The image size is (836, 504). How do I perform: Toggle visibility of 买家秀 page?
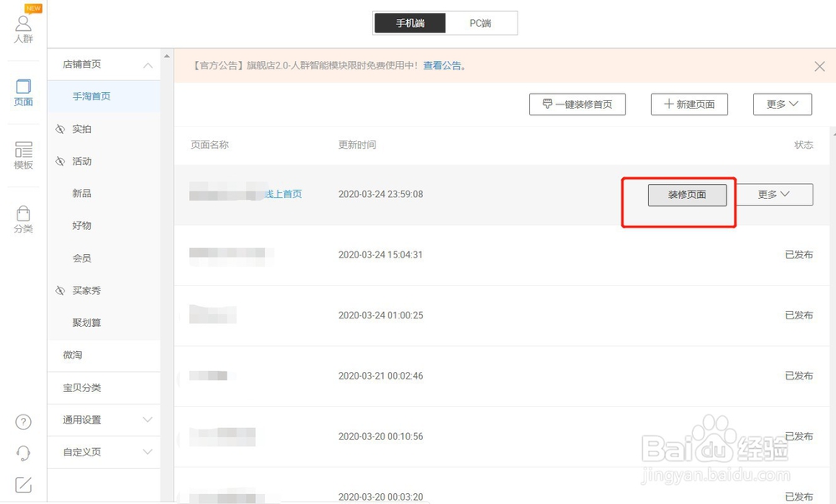60,290
